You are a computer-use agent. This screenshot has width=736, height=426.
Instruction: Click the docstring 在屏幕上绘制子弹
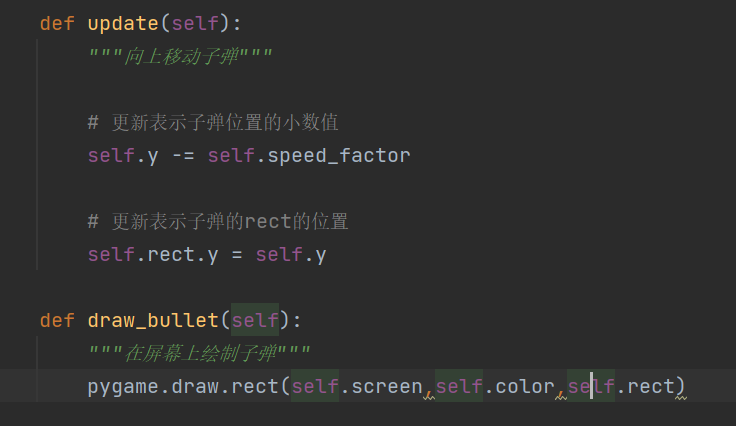(199, 353)
